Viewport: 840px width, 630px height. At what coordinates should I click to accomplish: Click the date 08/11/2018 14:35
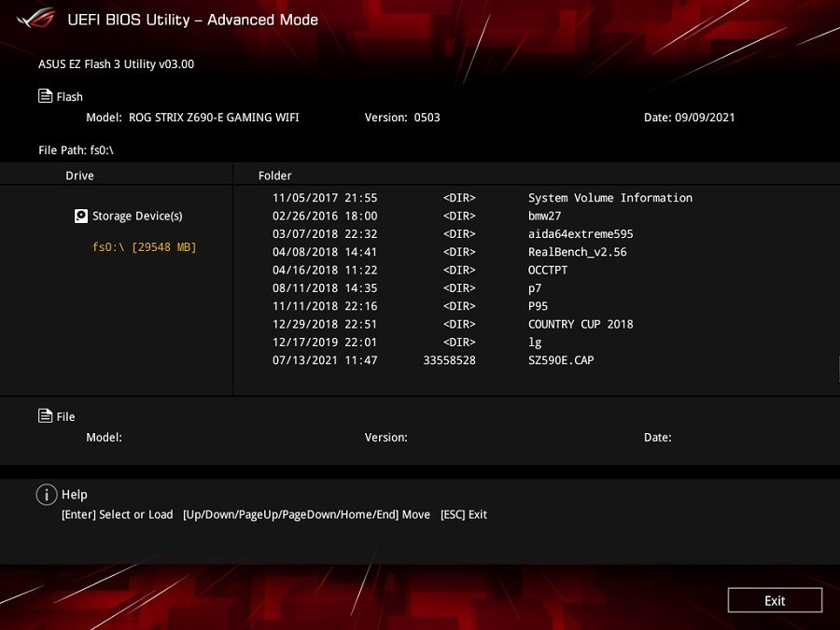coord(325,288)
